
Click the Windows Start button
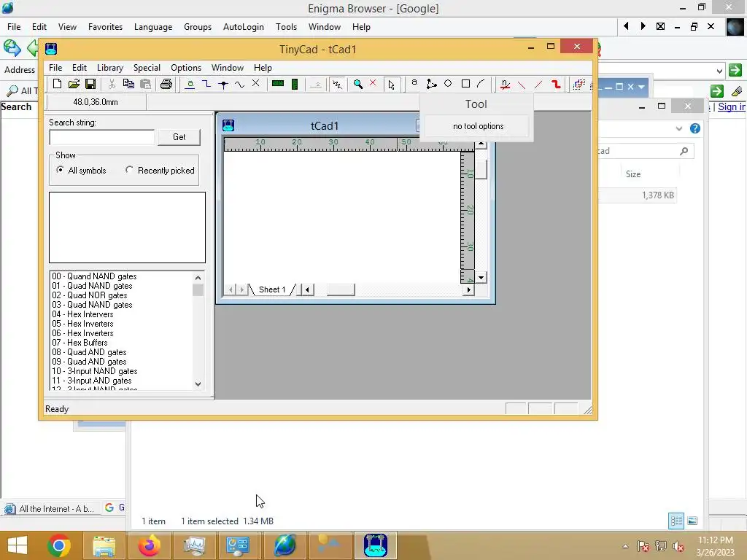(x=18, y=545)
